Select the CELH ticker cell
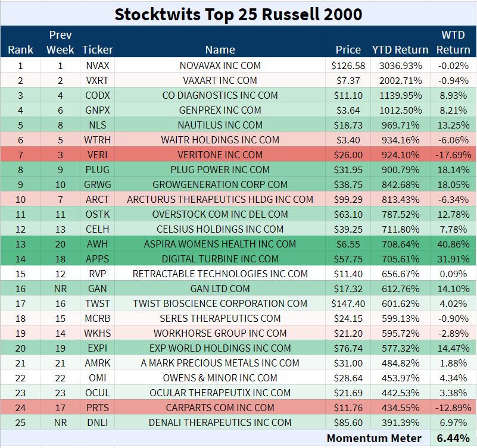477x448 pixels. pyautogui.click(x=97, y=229)
